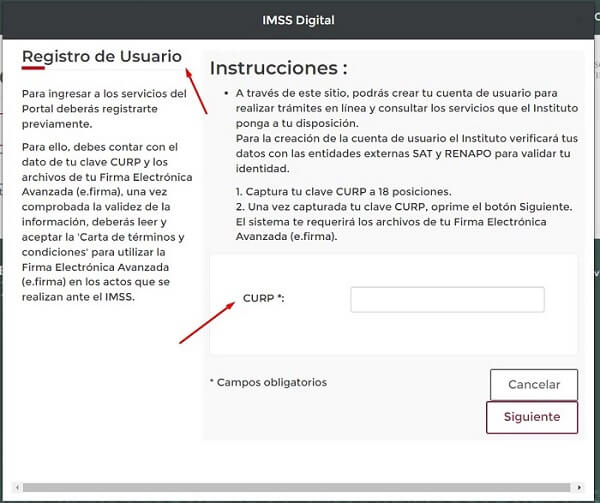The width and height of the screenshot is (600, 503).
Task: Click the IMSS Digital title bar
Action: pyautogui.click(x=299, y=19)
